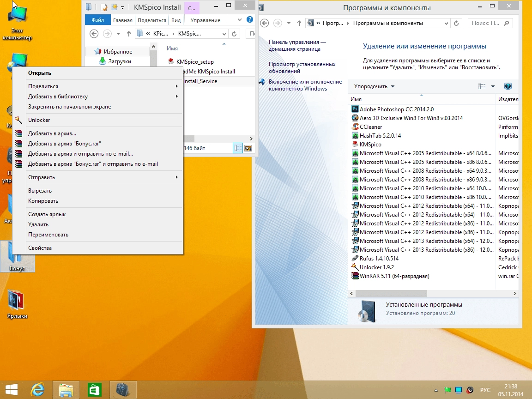Image resolution: width=532 pixels, height=399 pixels.
Task: Open the Главная ribbon tab
Action: (x=122, y=20)
